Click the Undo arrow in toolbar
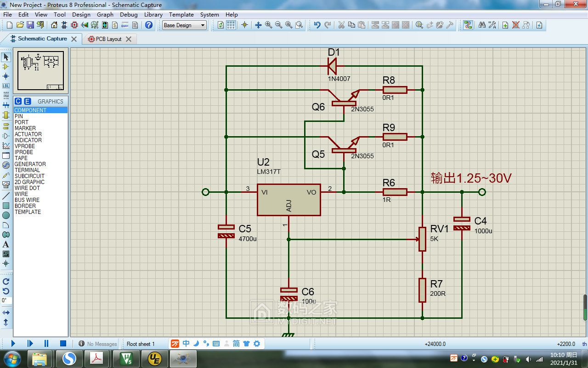 point(317,25)
